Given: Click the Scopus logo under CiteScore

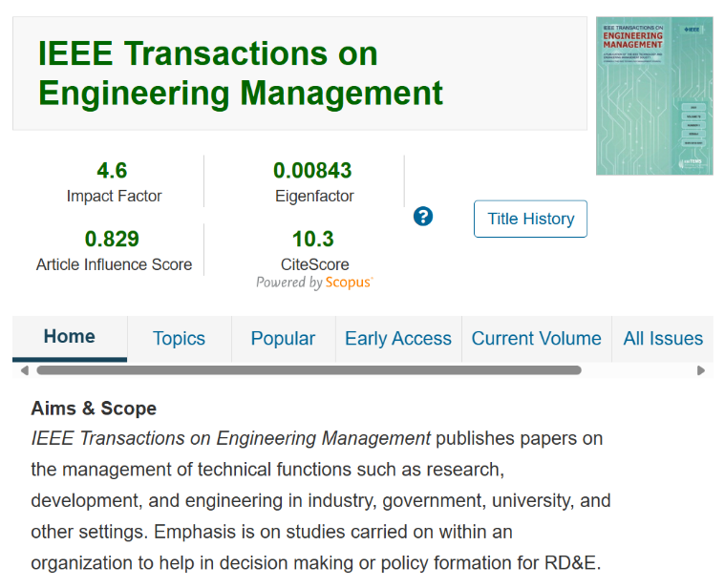Looking at the screenshot, I should [349, 283].
